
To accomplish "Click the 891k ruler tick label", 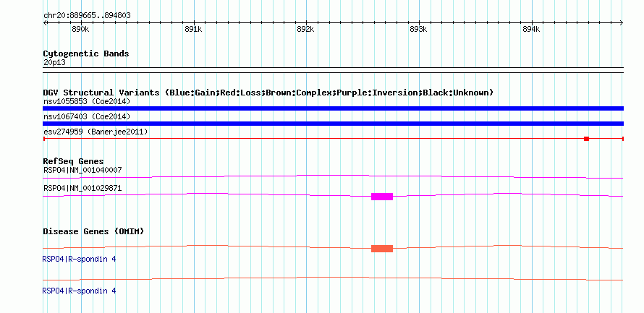I will (x=193, y=29).
